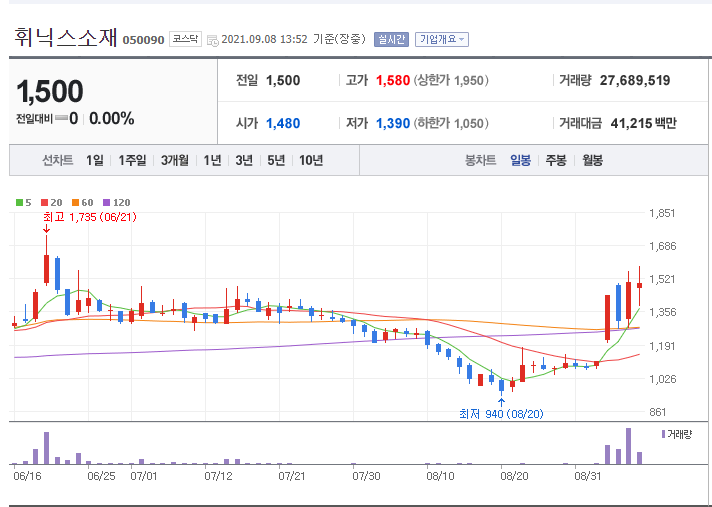The width and height of the screenshot is (712, 507).
Task: Click the red 20-day moving average swatch
Action: 44,202
